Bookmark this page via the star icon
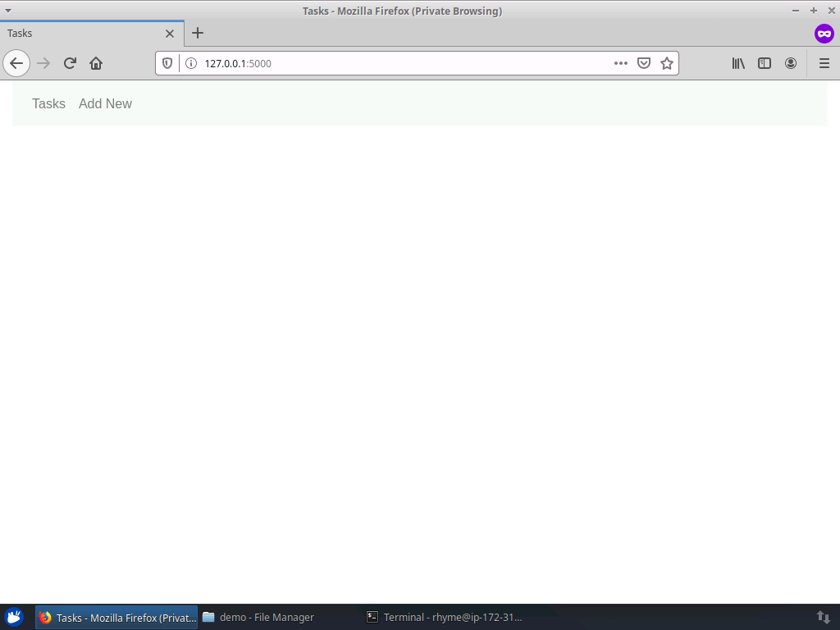 666,62
